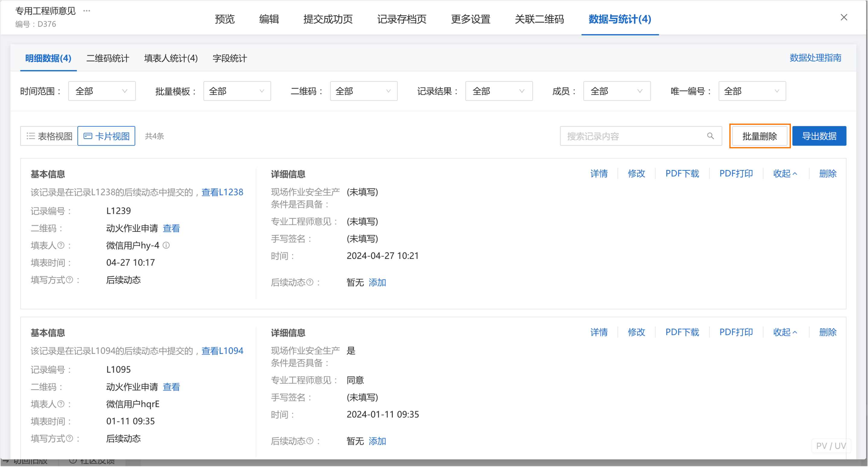This screenshot has width=868, height=467.
Task: Click PDF下载 for record L1095
Action: (x=682, y=332)
